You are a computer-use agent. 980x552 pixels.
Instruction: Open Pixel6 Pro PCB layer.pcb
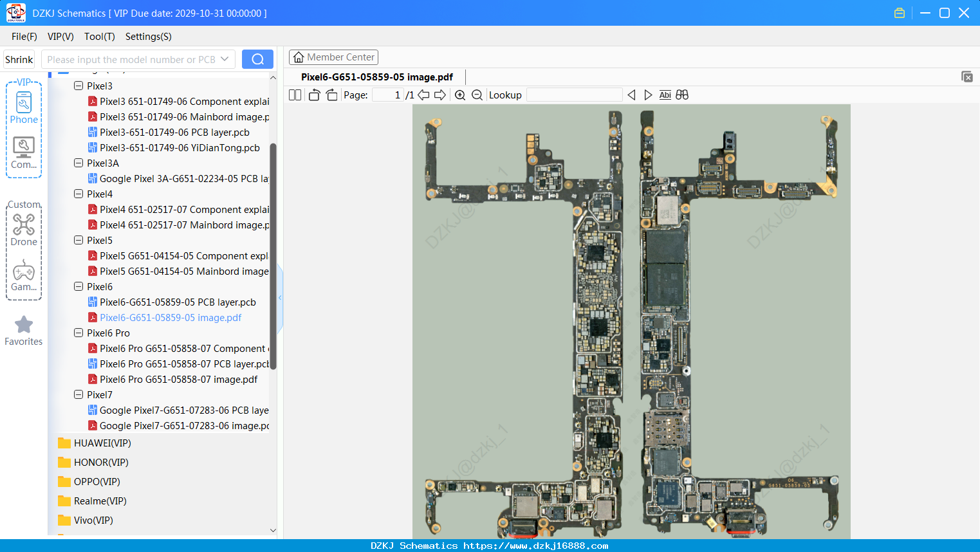[179, 364]
